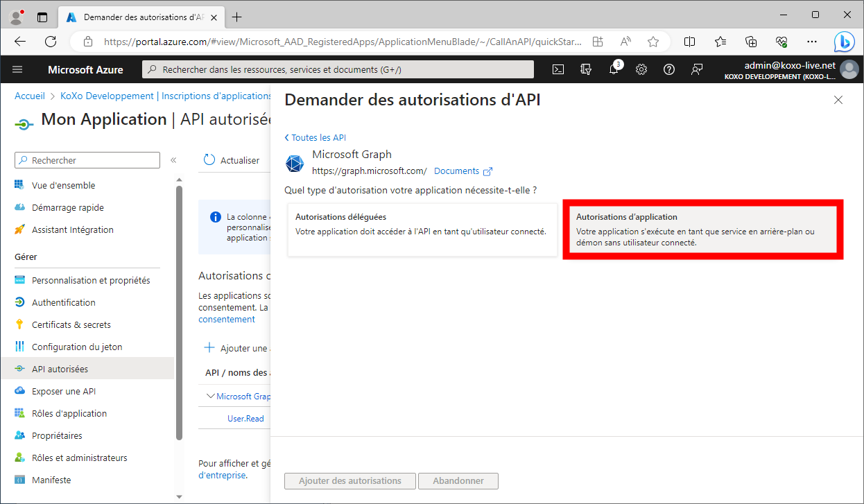
Task: Focus the Azure global search box
Action: click(x=338, y=69)
